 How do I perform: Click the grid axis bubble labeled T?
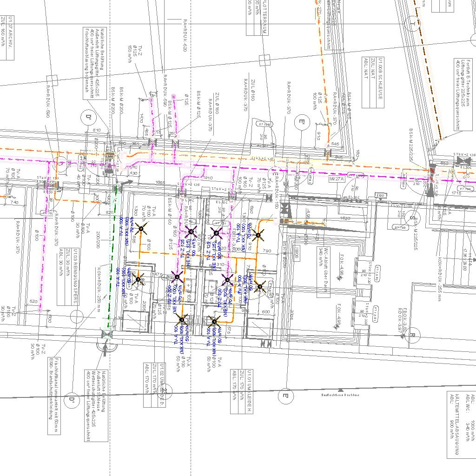[412, 22]
